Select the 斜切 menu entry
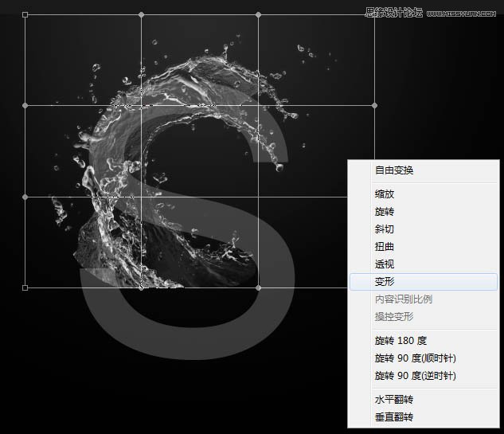This screenshot has height=434, width=504. tap(385, 229)
